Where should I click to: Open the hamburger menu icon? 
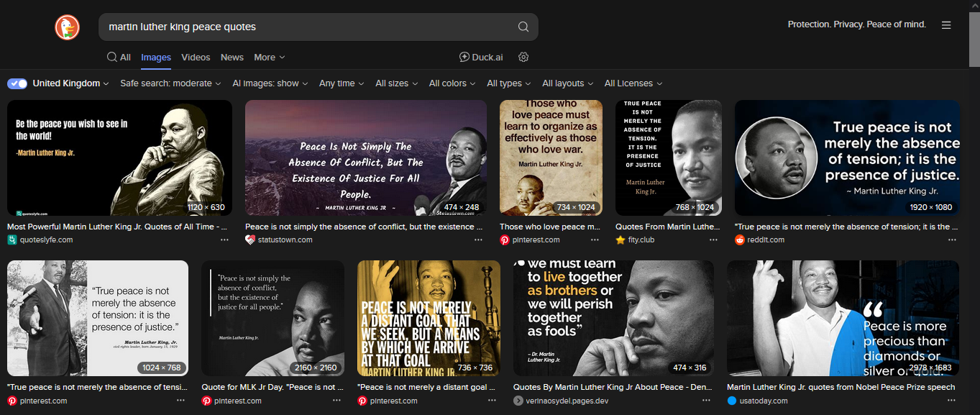(x=945, y=25)
